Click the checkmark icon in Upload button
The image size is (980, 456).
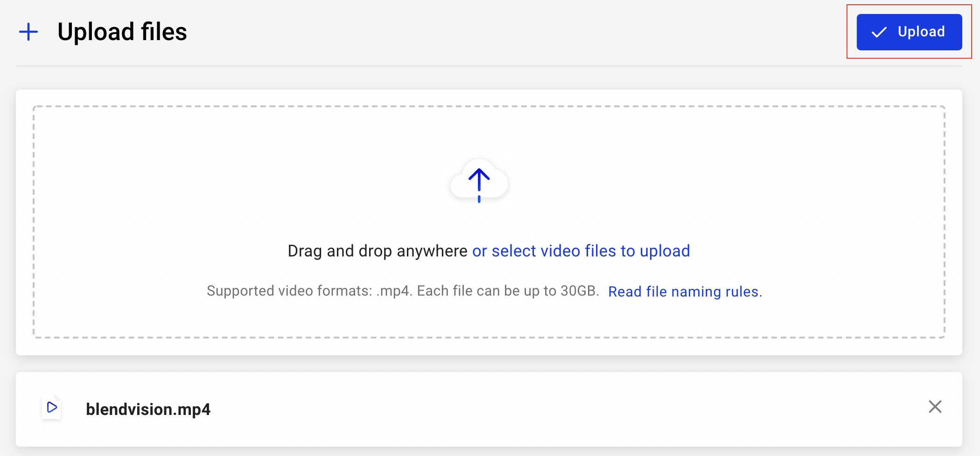coord(879,32)
